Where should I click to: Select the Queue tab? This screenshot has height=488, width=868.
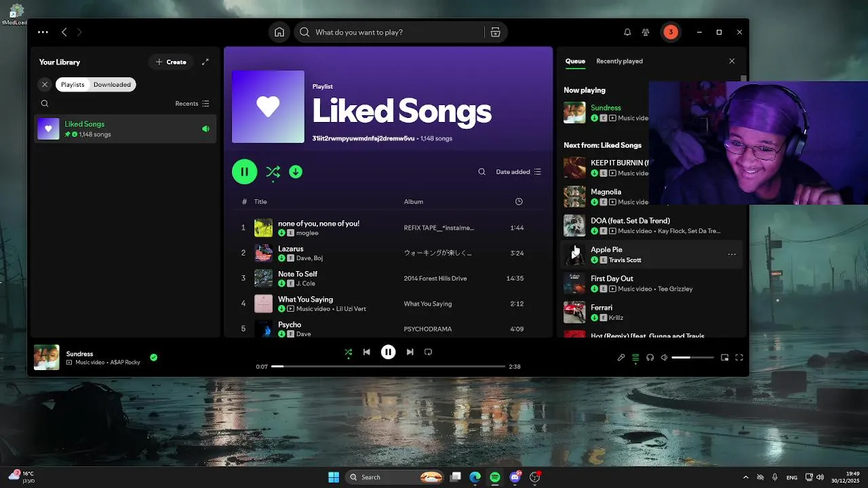[575, 61]
